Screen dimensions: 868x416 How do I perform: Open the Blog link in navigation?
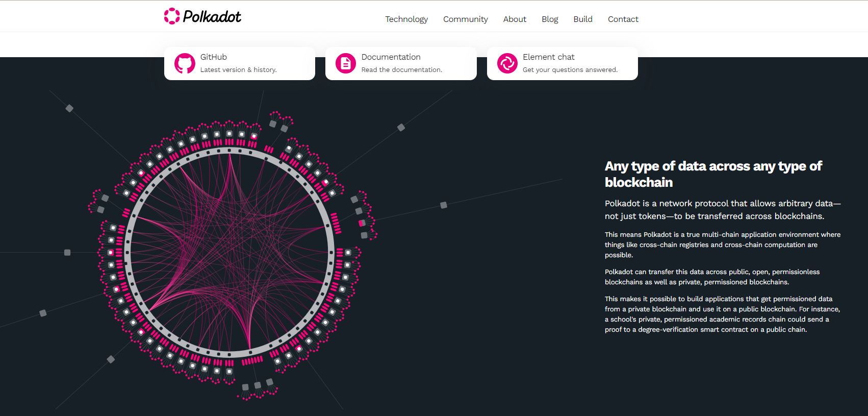click(x=550, y=19)
